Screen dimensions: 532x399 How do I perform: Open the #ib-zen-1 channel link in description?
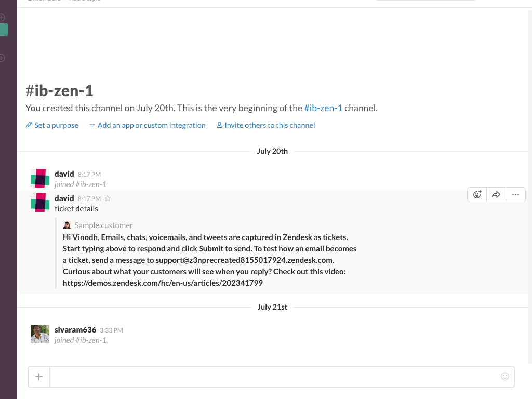point(323,108)
